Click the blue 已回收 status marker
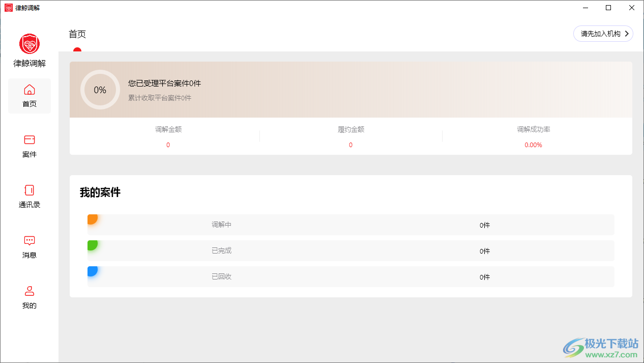The width and height of the screenshot is (644, 363). click(x=92, y=271)
